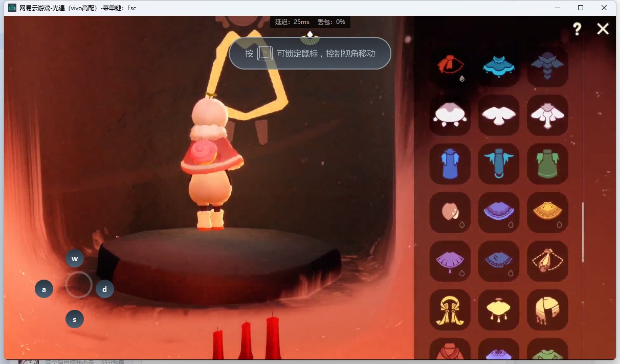Image resolution: width=620 pixels, height=364 pixels.
Task: Select the red bow cape
Action: point(450,66)
